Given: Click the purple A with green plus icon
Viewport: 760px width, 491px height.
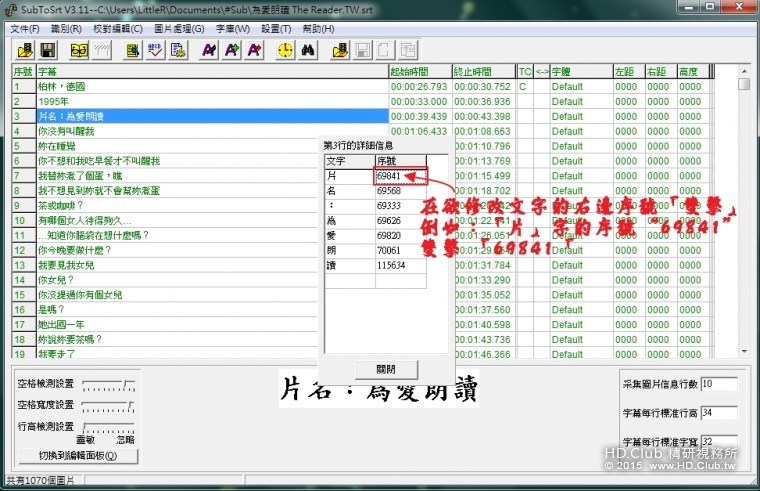Looking at the screenshot, I should [232, 50].
